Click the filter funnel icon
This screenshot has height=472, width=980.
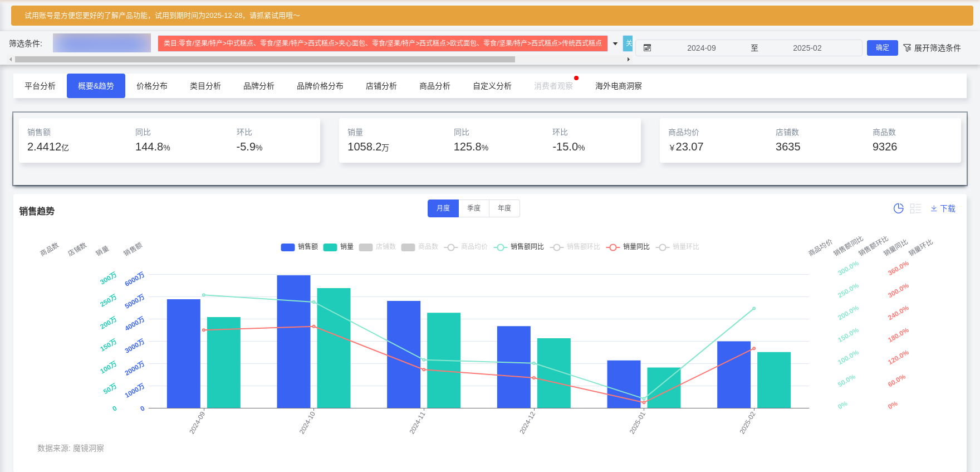point(907,48)
